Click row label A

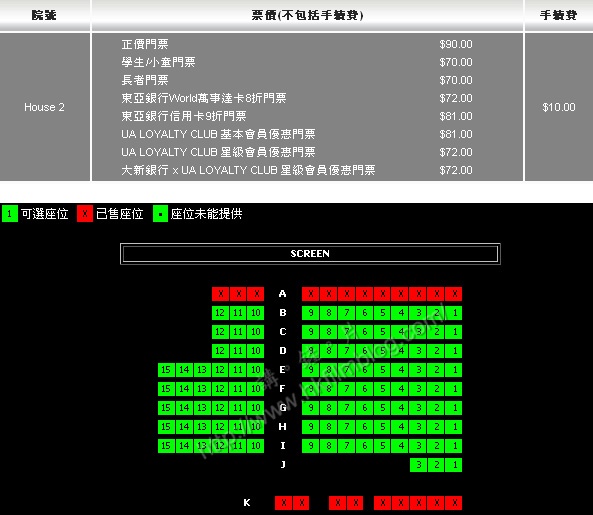coord(283,294)
